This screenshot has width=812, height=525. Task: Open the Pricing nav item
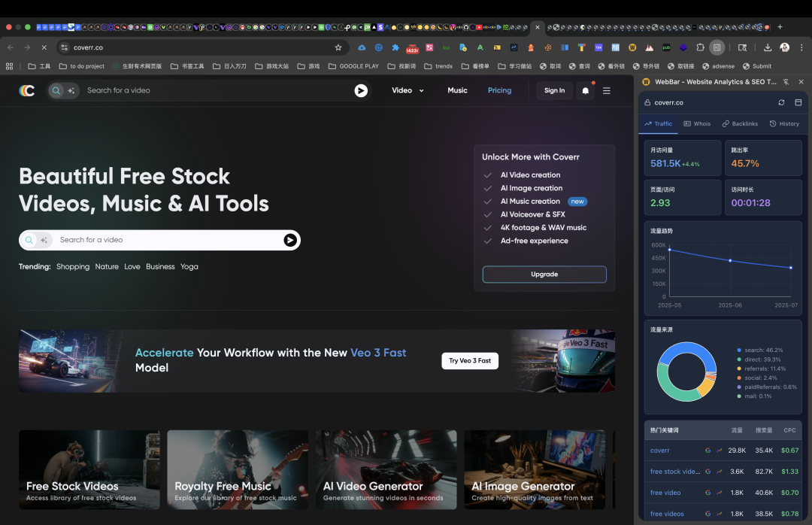(x=500, y=91)
